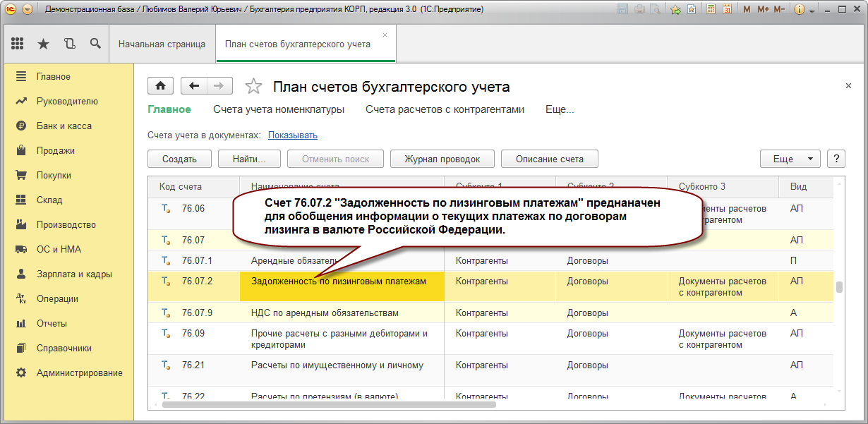This screenshot has width=868, height=424.
Task: Click the vertical scrollbar thumb in table
Action: coord(839,287)
